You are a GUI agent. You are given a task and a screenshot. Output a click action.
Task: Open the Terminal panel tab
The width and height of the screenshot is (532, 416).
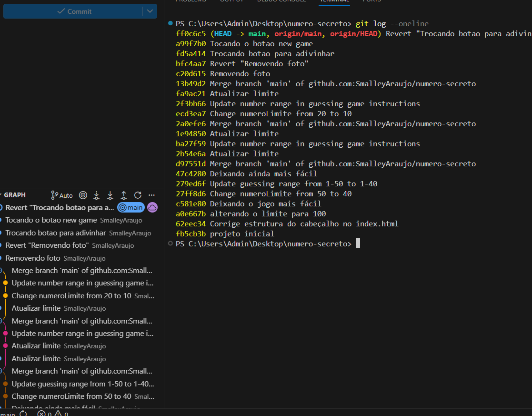334,1
